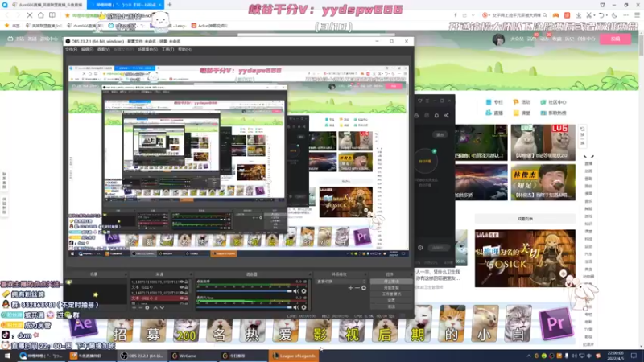Open OBS source properties gear
This screenshot has height=362, width=644.
coord(147,308)
